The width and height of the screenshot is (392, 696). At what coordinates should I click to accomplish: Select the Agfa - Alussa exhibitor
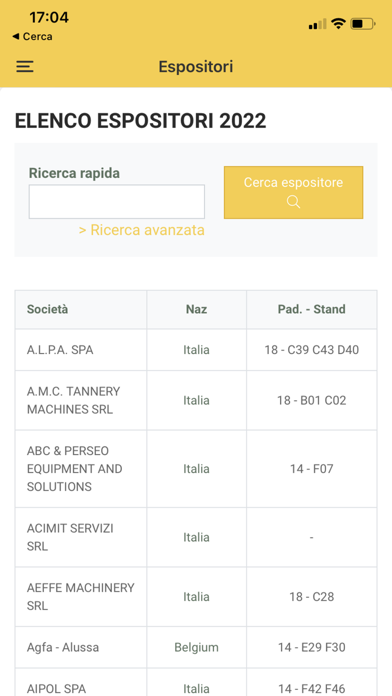point(196,647)
